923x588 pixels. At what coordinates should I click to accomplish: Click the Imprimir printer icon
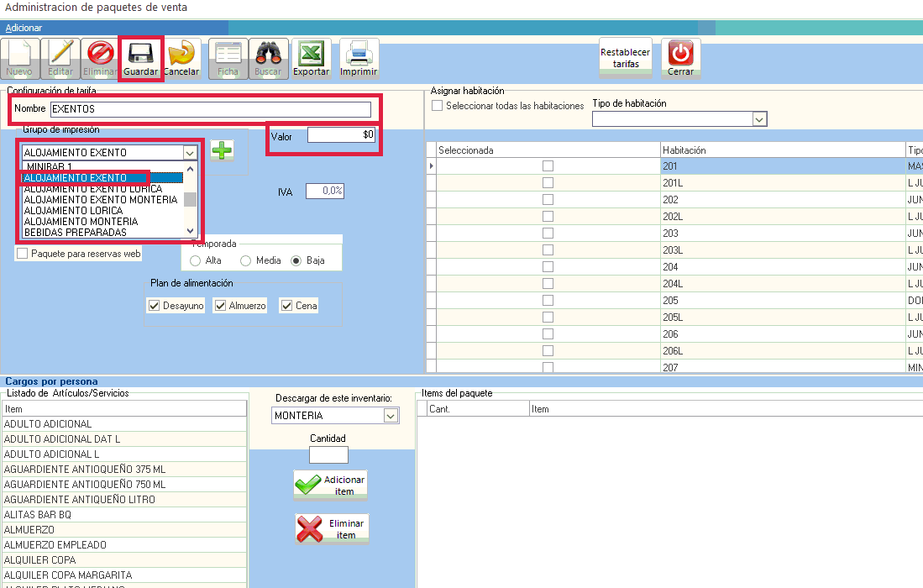(359, 55)
